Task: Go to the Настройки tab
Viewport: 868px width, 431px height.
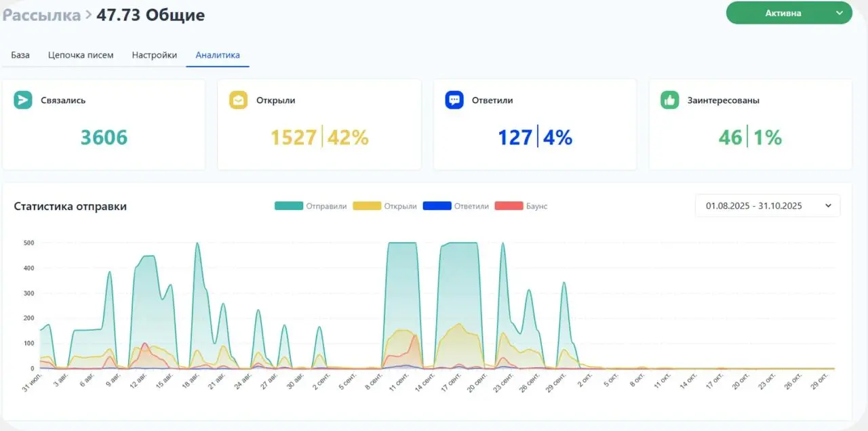Action: [154, 55]
